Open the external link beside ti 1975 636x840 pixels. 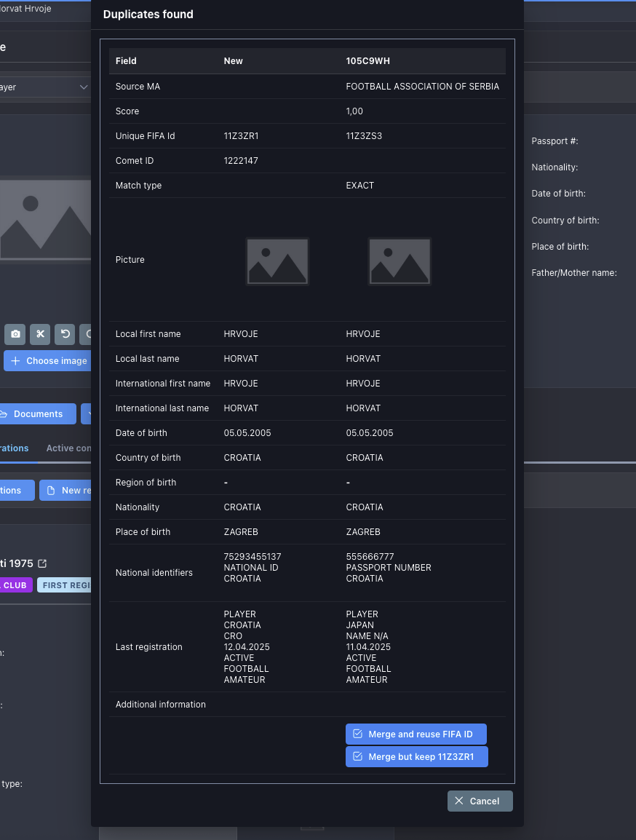click(x=42, y=563)
